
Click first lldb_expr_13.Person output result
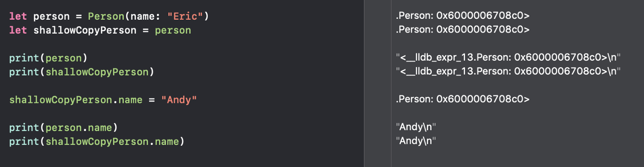[x=509, y=58]
